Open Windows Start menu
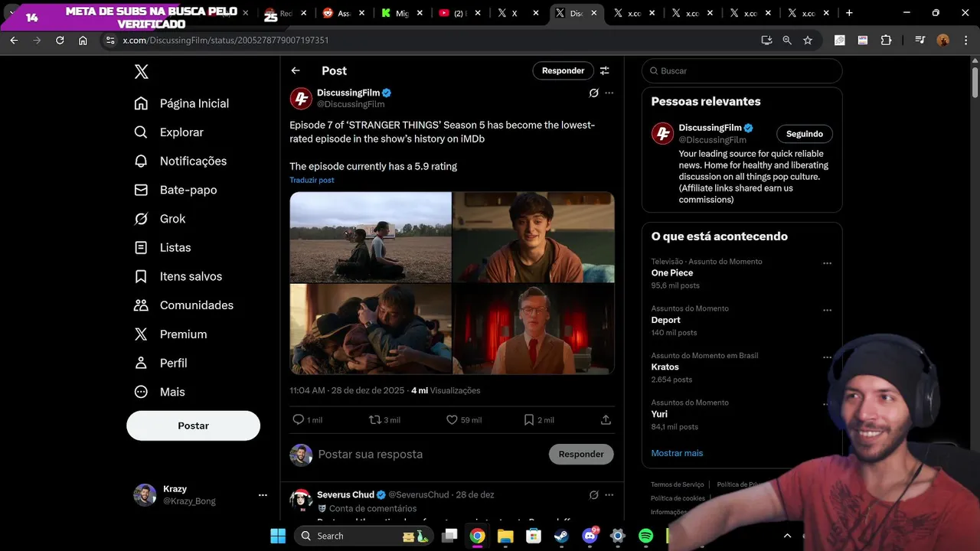 278,536
